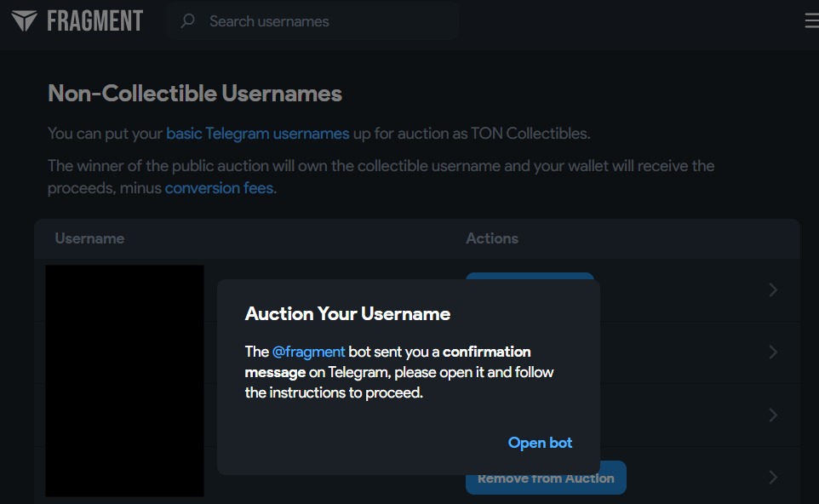819x504 pixels.
Task: Expand the first username row chevron
Action: click(773, 289)
